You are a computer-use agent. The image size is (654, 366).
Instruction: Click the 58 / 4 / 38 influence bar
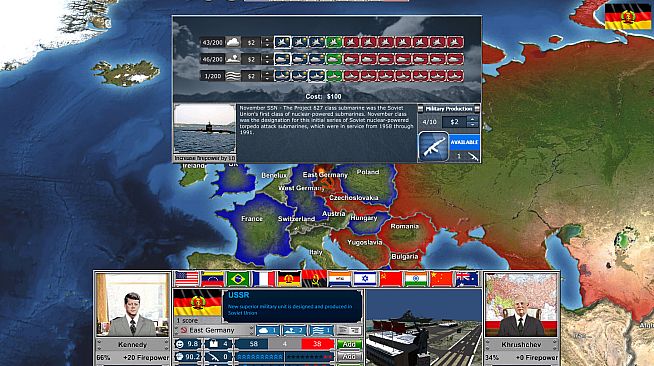[x=285, y=344]
